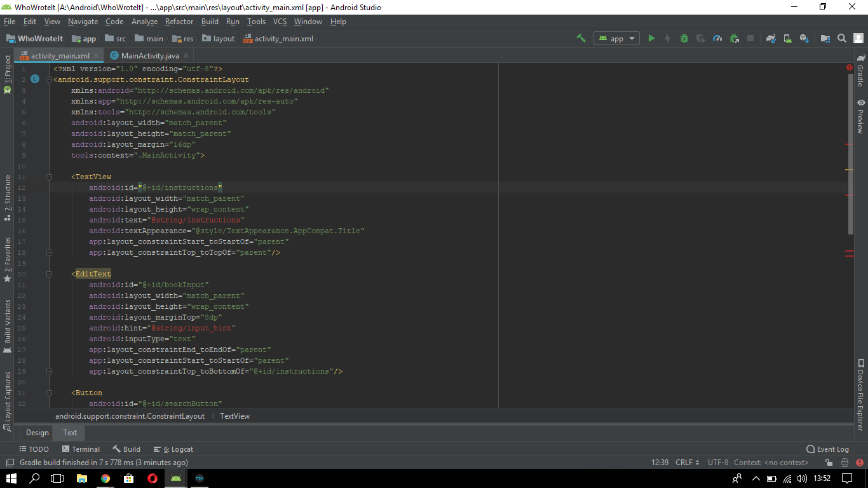Image resolution: width=868 pixels, height=488 pixels.
Task: Attach debugger to Android process icon
Action: click(x=734, y=38)
